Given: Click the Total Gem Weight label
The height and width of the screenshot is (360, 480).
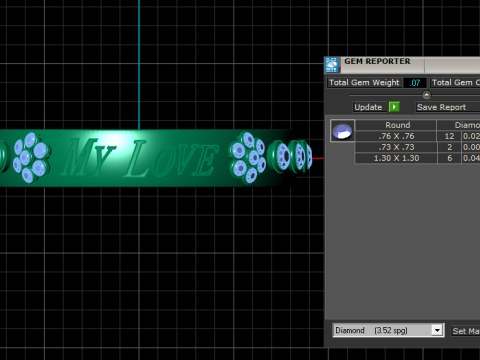Looking at the screenshot, I should [x=364, y=82].
